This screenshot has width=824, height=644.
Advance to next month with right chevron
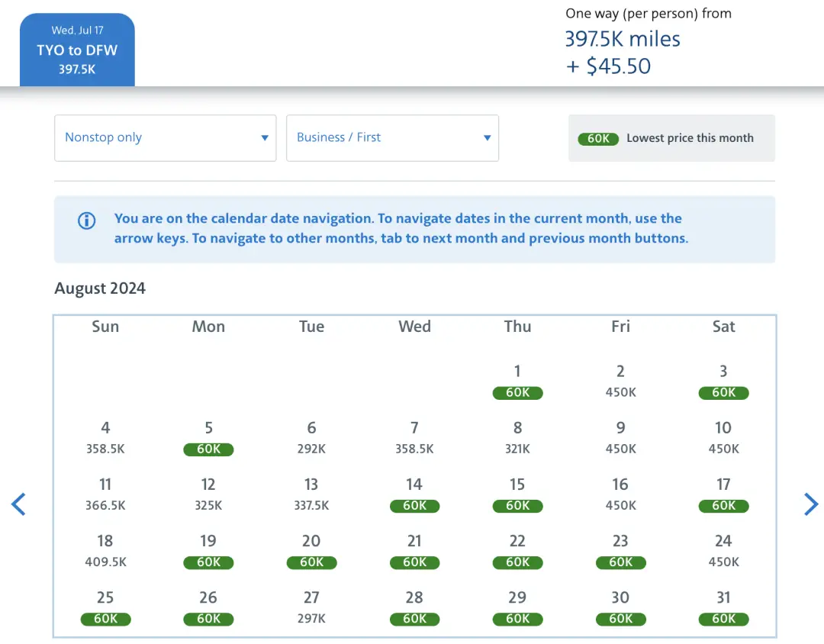(x=810, y=504)
